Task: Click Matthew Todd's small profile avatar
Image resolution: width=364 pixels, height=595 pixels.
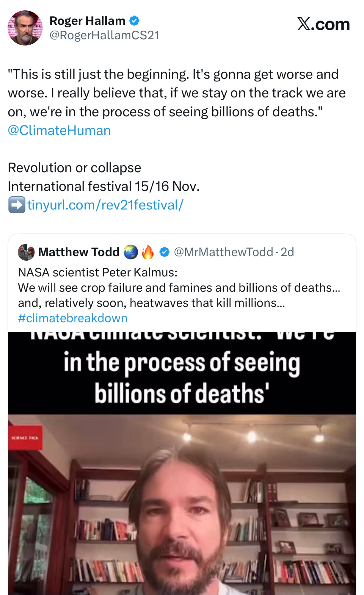Action: (x=26, y=252)
